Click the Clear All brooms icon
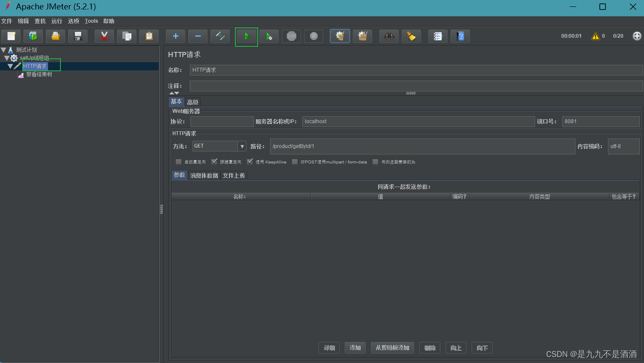The image size is (644, 363). (363, 36)
